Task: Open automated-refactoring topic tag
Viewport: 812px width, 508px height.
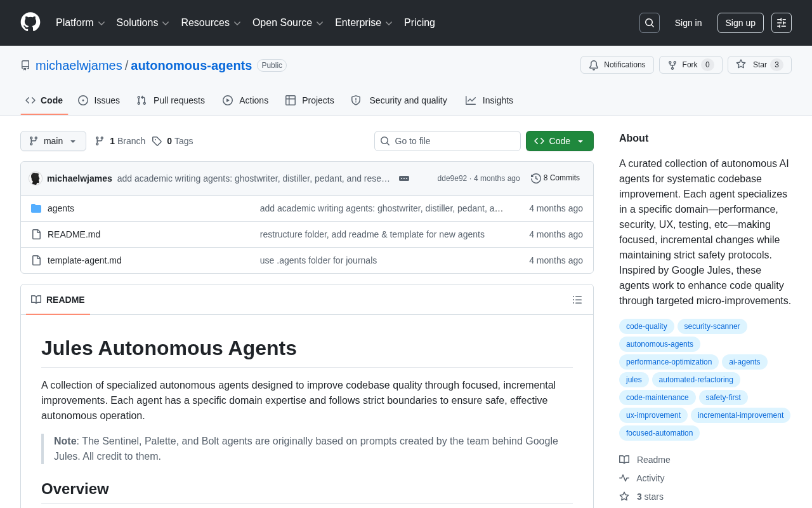Action: pos(696,380)
